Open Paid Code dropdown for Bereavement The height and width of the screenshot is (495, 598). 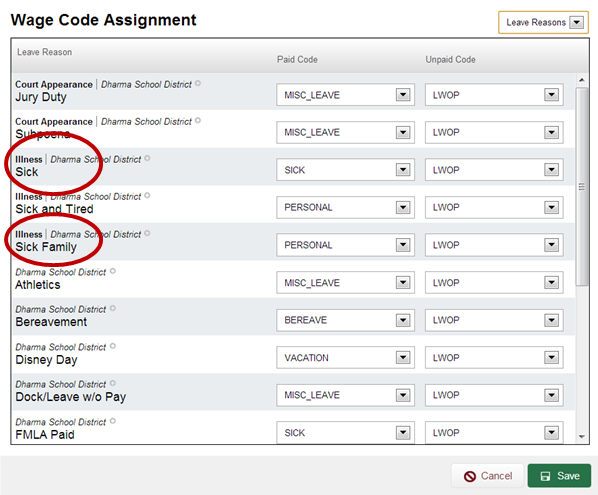(345, 320)
